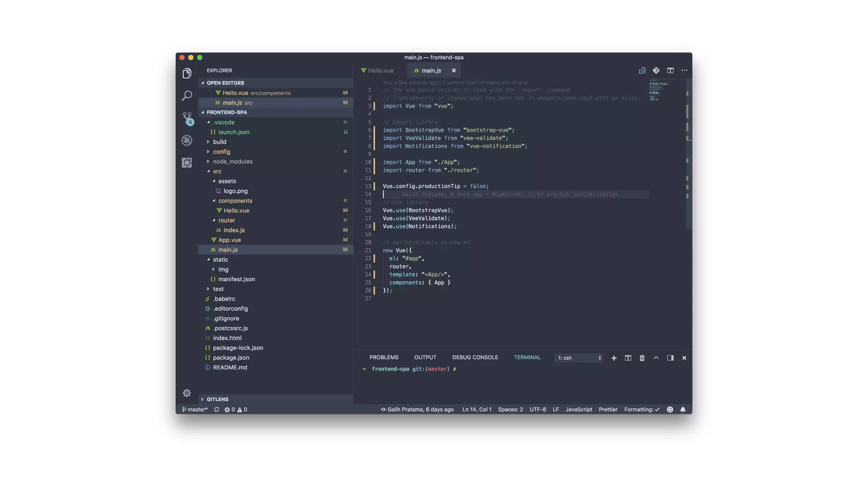Toggle panel position to the side
This screenshot has width=868, height=488.
tap(670, 358)
